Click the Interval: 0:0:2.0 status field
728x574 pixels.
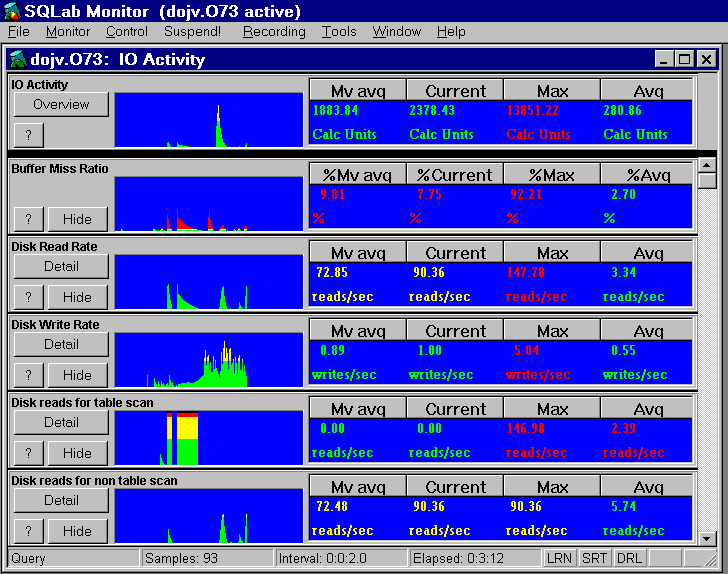click(341, 558)
